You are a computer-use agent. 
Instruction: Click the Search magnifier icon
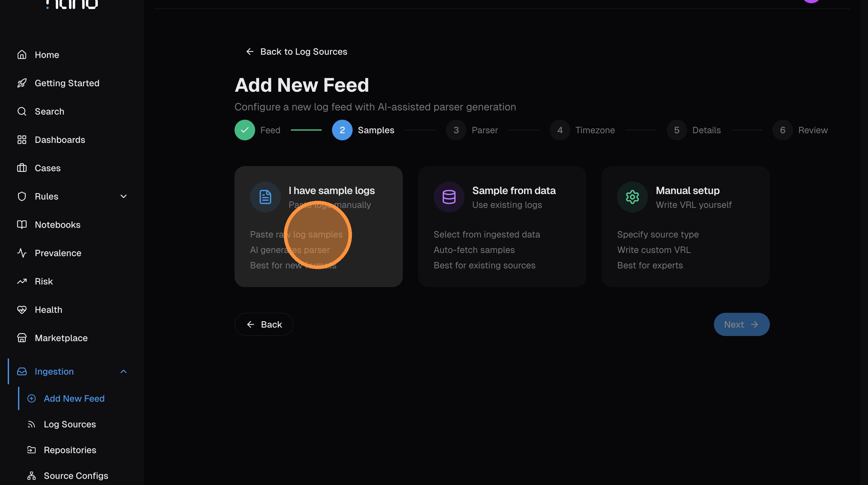22,111
